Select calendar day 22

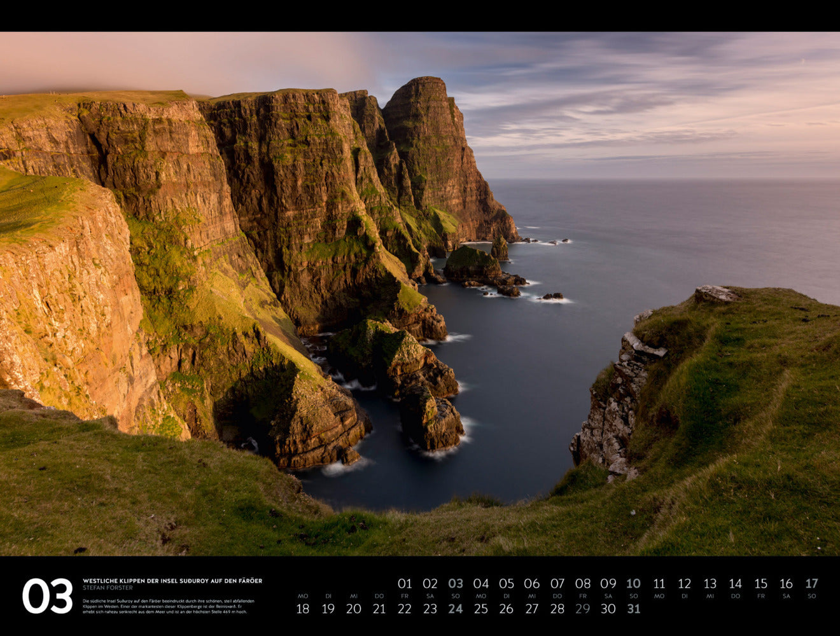[405, 609]
